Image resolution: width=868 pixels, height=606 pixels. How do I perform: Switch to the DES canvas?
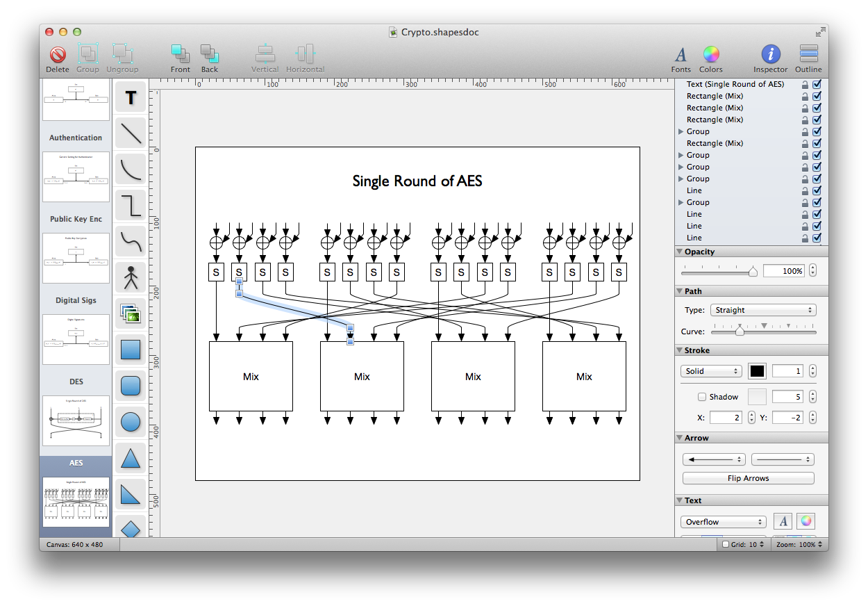(x=75, y=421)
